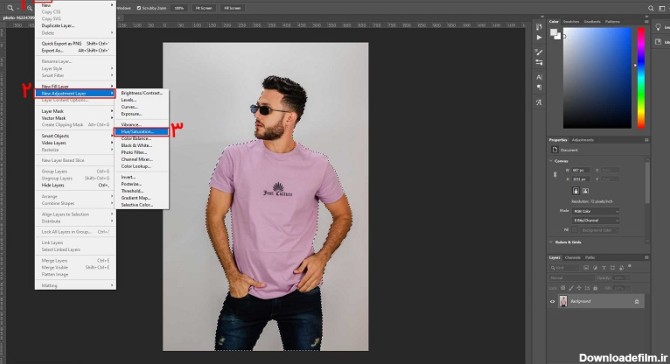This screenshot has height=364, width=670.
Task: Filter layers by adjustment layers icon
Action: point(595,268)
